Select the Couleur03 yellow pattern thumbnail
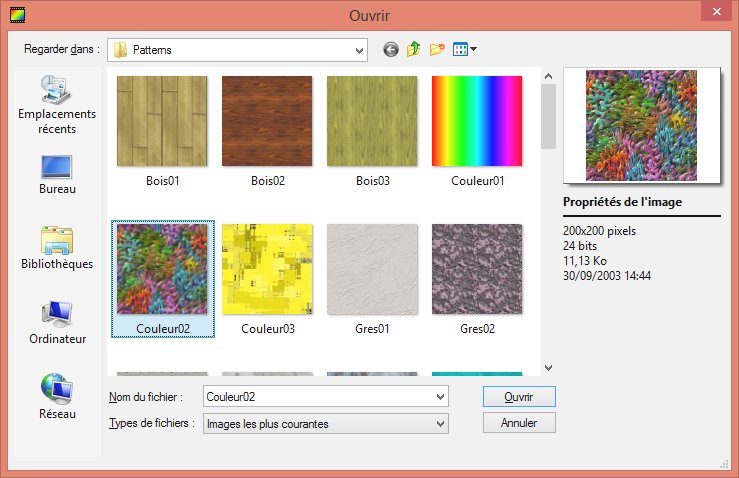Image resolution: width=739 pixels, height=478 pixels. [x=267, y=269]
